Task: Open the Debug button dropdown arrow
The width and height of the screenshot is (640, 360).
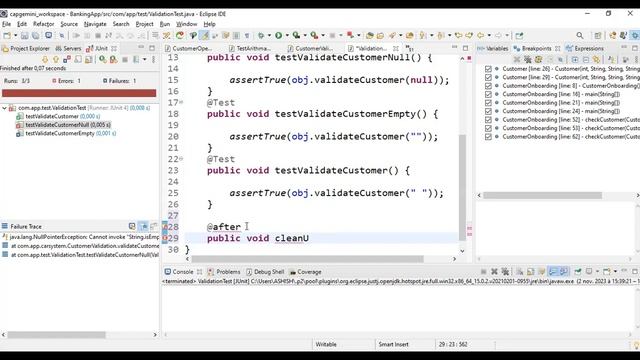Action: [269, 36]
